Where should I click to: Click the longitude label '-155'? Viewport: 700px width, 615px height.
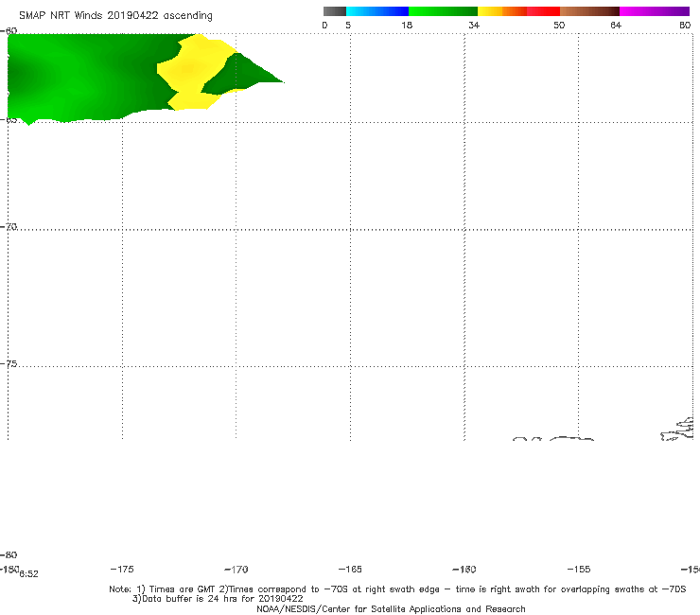(x=579, y=569)
